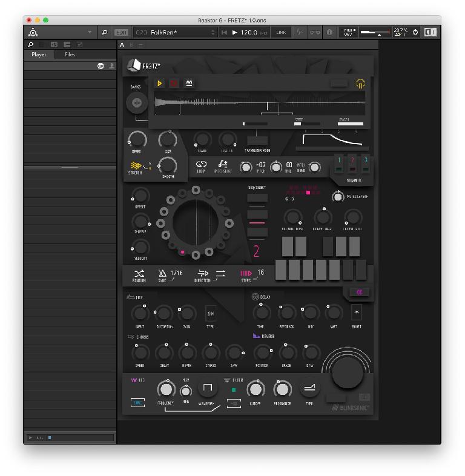Step the snapshot selector up/down arrows

[x=213, y=32]
